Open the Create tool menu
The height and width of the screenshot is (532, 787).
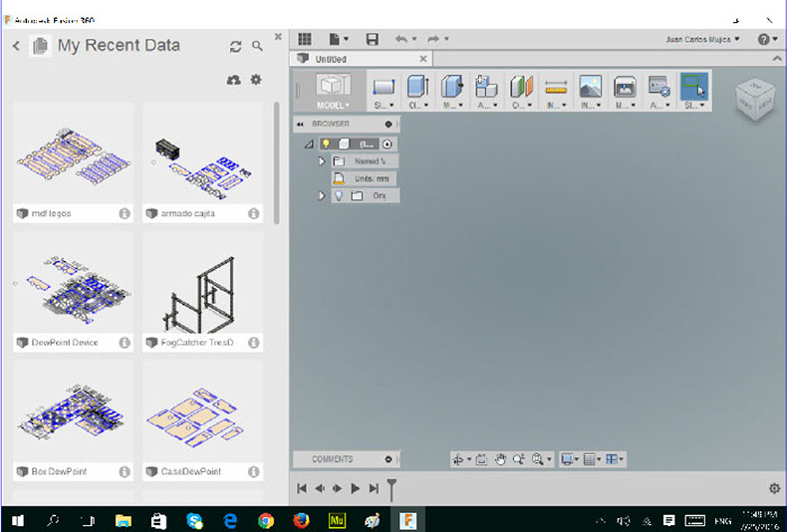(418, 91)
